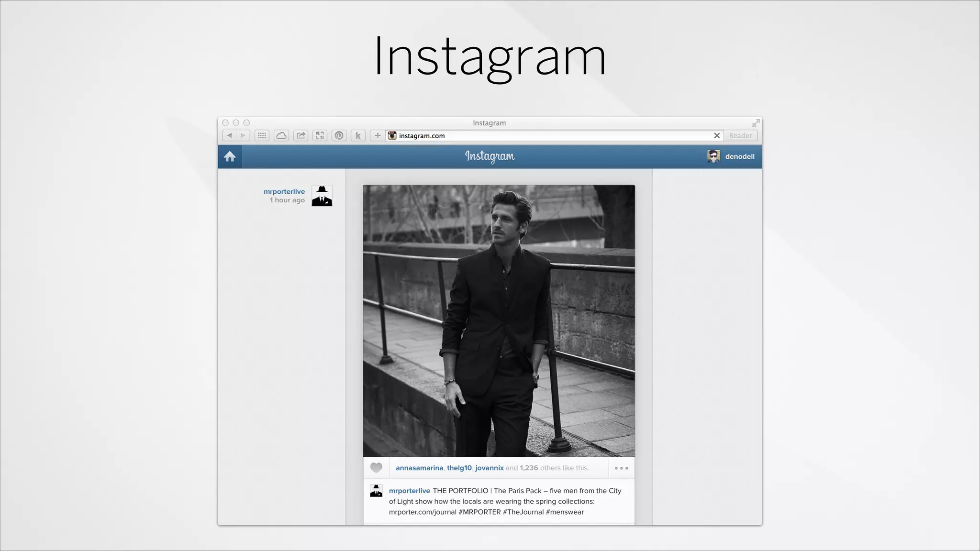Like the post with heart icon
Viewport: 980px width, 551px height.
tap(376, 468)
